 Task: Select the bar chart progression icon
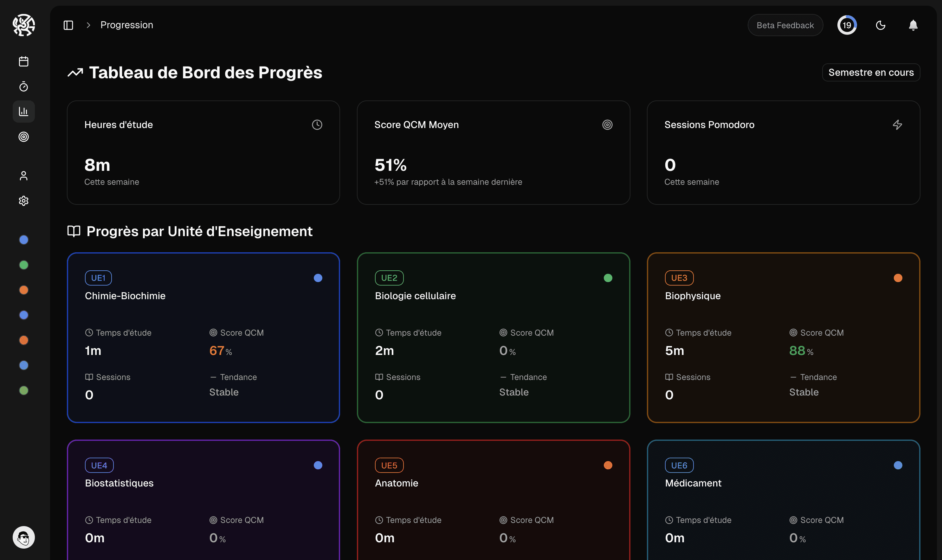(x=23, y=111)
